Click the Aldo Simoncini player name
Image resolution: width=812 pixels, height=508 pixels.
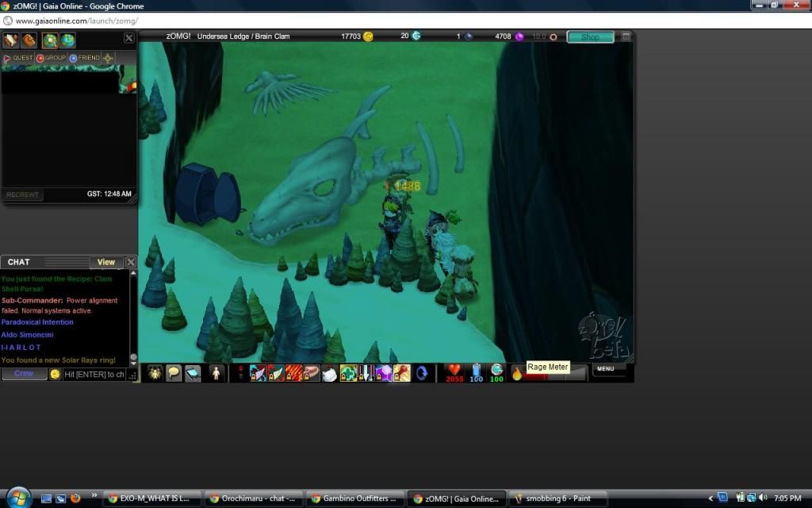point(28,335)
